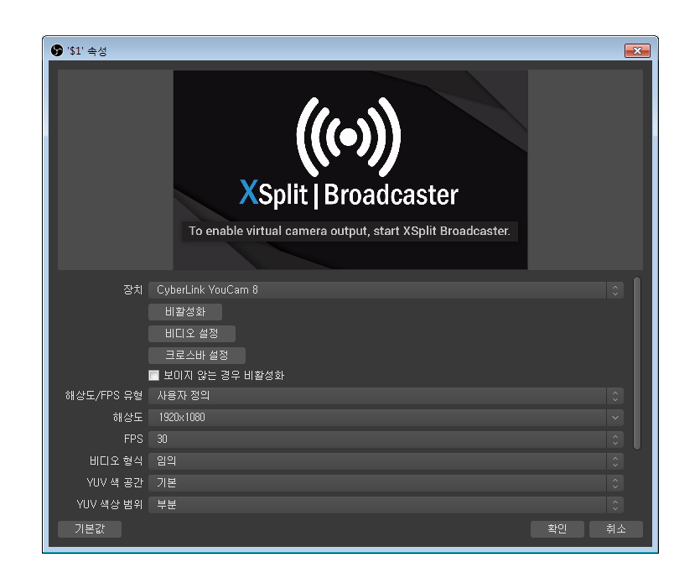The height and width of the screenshot is (588, 700).
Task: Open 비디오 설정 video settings
Action: coord(192,334)
